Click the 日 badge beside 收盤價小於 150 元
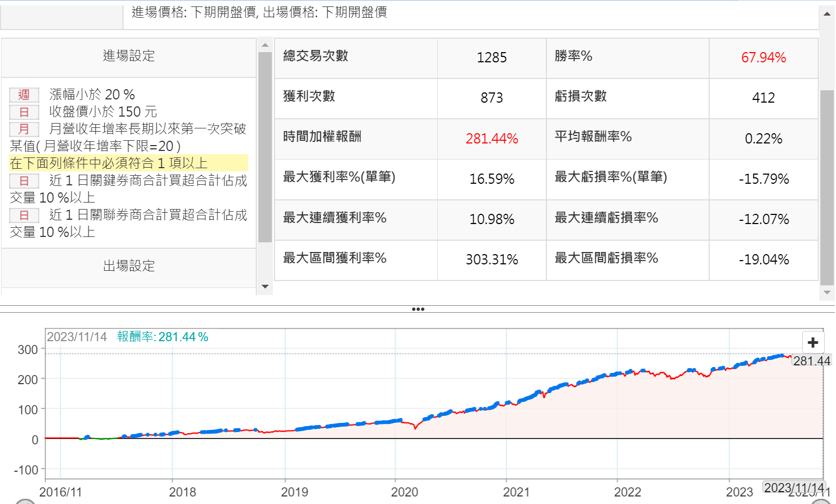The image size is (836, 504). pos(24,112)
